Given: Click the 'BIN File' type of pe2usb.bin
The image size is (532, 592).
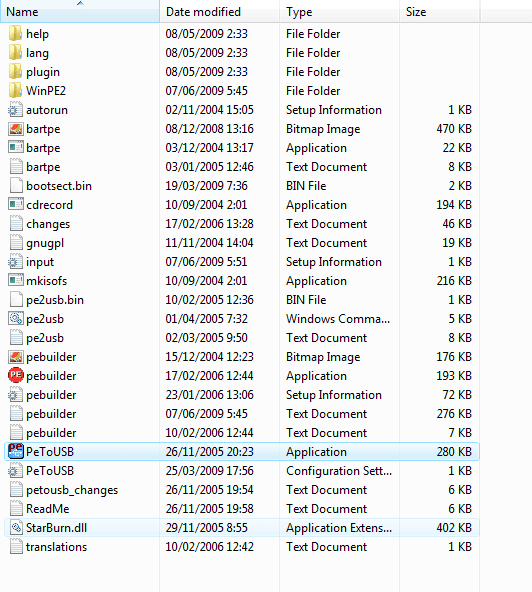Looking at the screenshot, I should tap(306, 300).
